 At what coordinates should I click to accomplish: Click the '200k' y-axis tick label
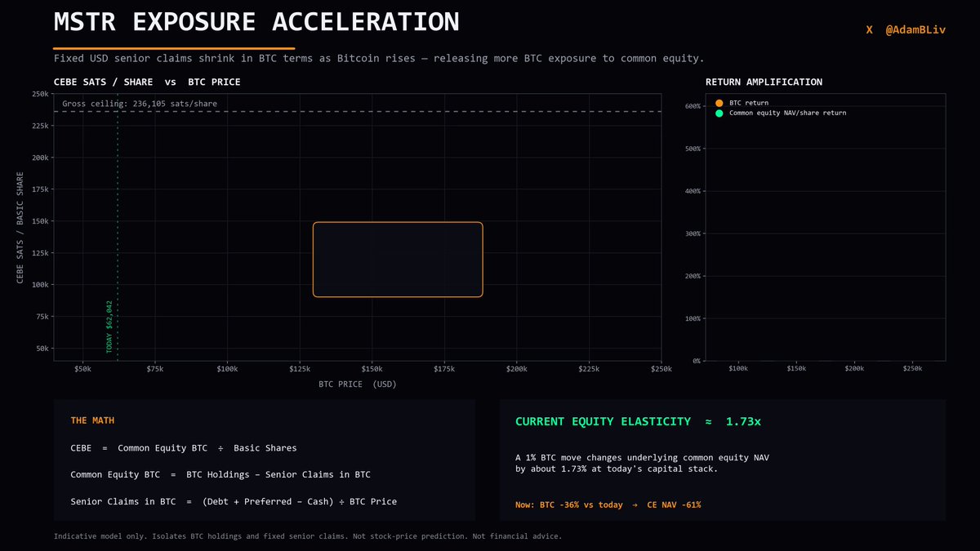40,158
